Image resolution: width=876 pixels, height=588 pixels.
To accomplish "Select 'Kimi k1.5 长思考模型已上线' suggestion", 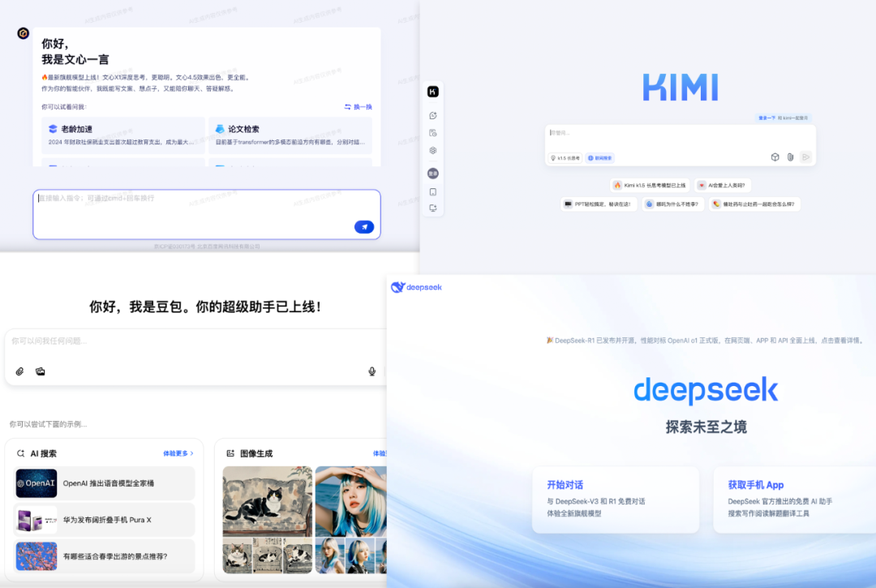I will coord(650,186).
